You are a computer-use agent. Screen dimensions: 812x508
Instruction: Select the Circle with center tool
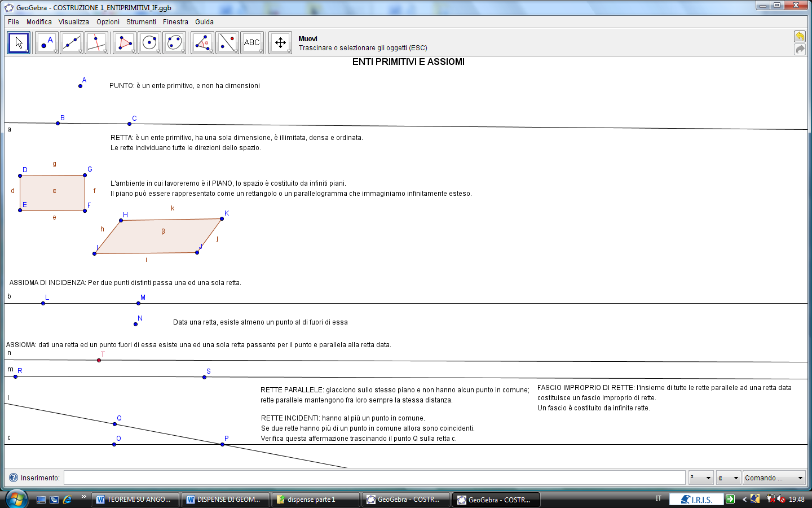point(149,42)
